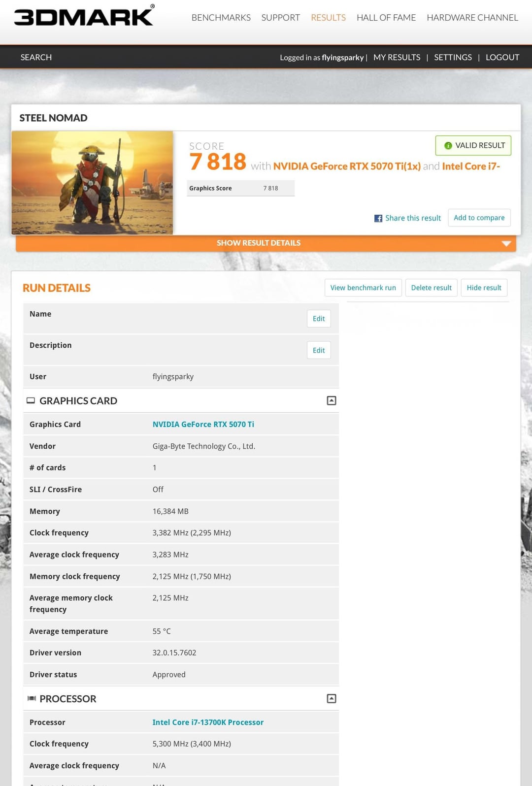Click Hide result button
The height and width of the screenshot is (786, 532).
[x=484, y=288]
